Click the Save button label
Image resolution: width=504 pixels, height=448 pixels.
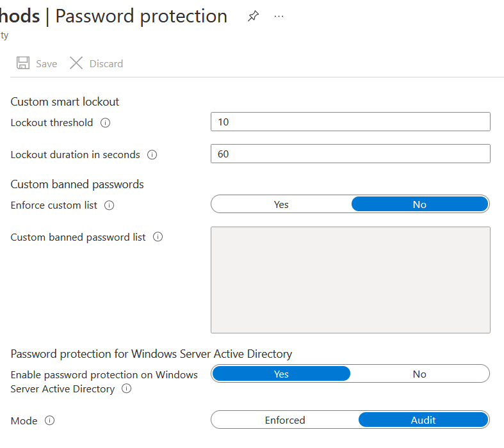[47, 63]
